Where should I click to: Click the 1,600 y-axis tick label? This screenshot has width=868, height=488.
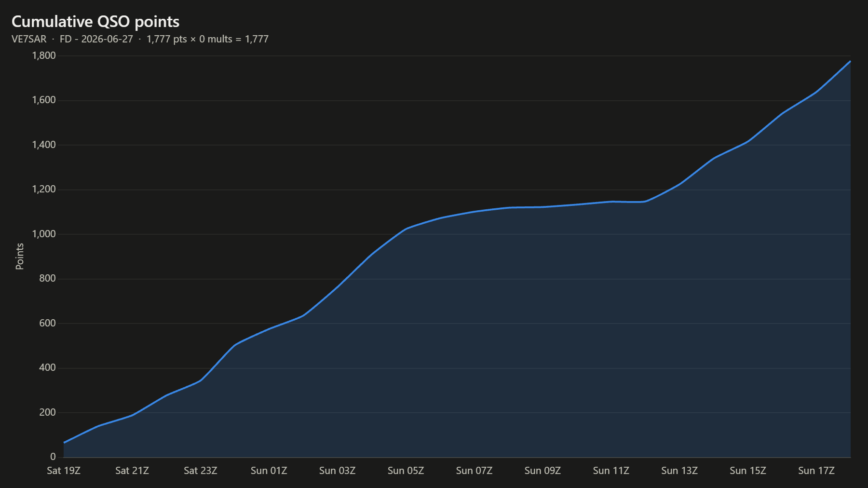point(44,100)
